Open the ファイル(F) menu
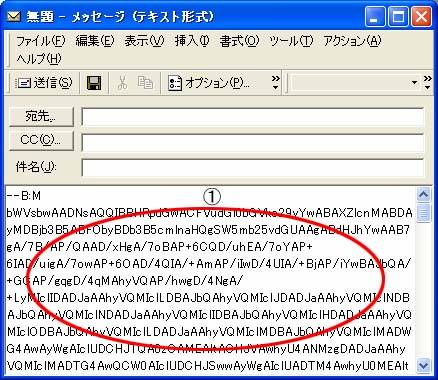Viewport: 438px width, 380px height. pyautogui.click(x=40, y=41)
